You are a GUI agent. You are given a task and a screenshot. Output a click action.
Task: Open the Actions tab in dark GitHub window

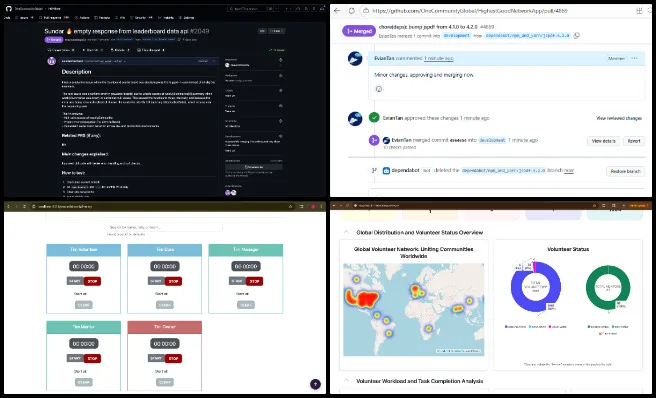tap(82, 18)
